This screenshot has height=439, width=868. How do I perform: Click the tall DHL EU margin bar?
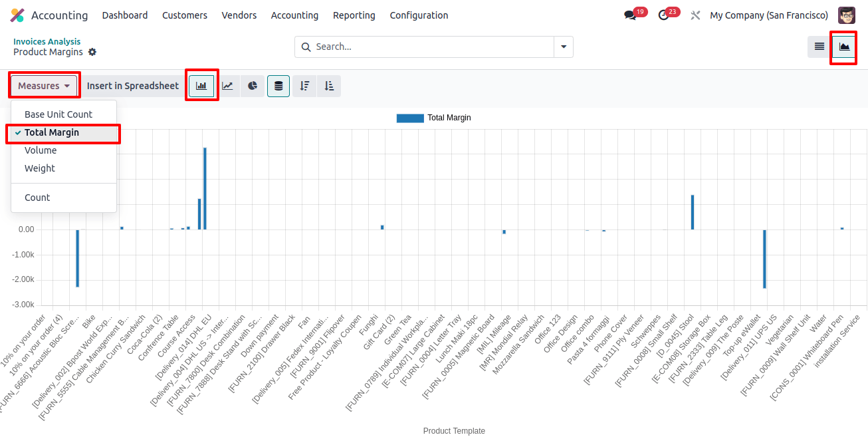205,188
